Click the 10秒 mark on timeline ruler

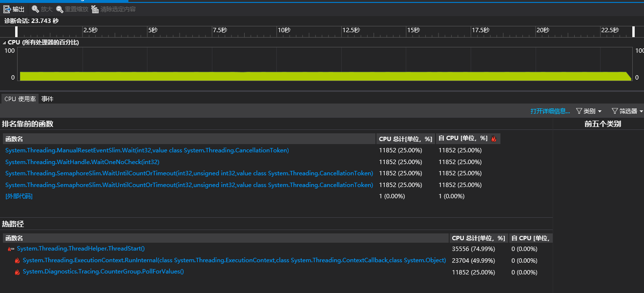(x=284, y=30)
